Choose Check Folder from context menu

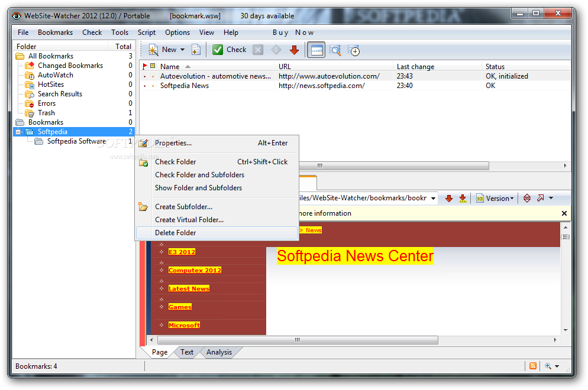coord(217,162)
